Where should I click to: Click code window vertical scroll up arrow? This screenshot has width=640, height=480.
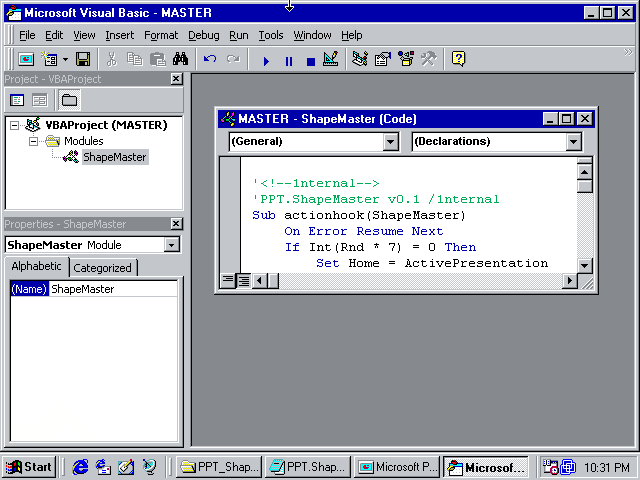[x=584, y=172]
